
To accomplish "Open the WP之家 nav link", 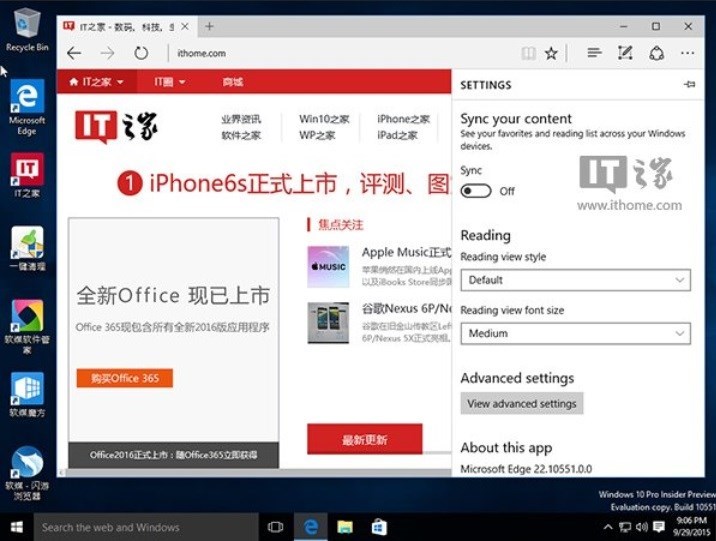I will (x=317, y=135).
